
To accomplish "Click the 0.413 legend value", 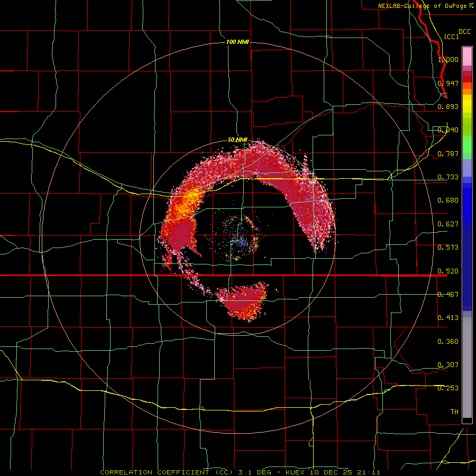I will (448, 318).
